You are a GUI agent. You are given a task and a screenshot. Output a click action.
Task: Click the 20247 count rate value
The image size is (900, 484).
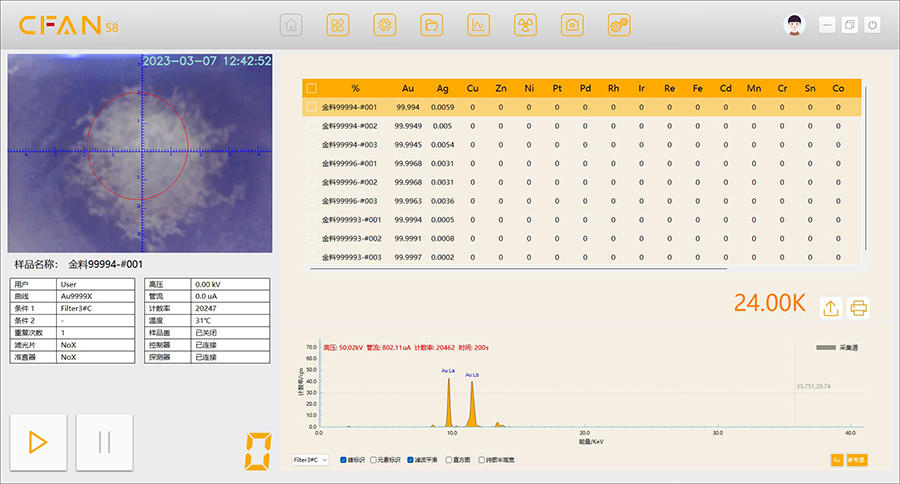coord(230,308)
